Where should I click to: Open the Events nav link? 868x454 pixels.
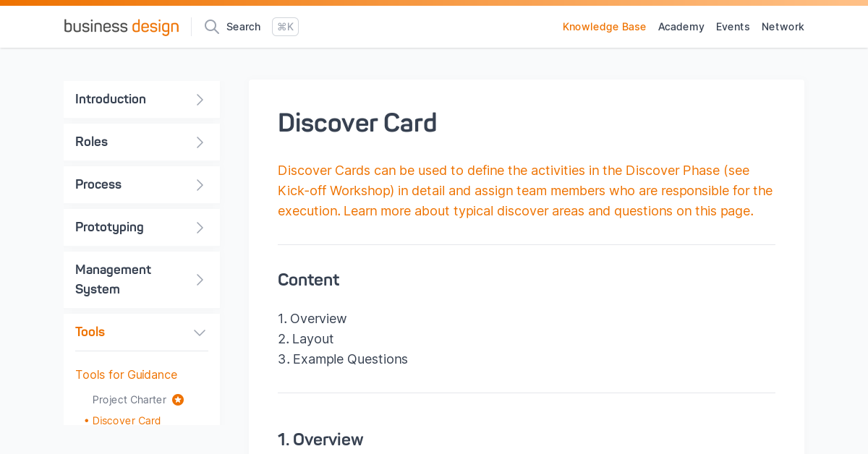click(733, 27)
